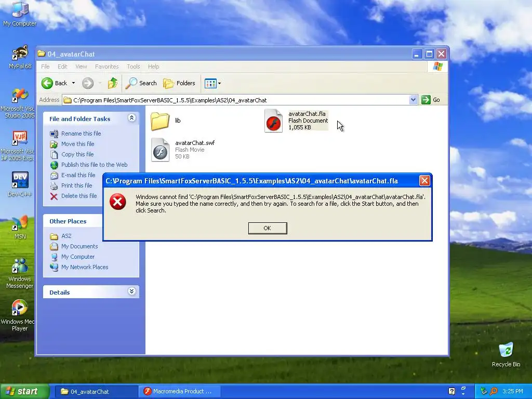532x399 pixels.
Task: Open the File menu
Action: 45,66
